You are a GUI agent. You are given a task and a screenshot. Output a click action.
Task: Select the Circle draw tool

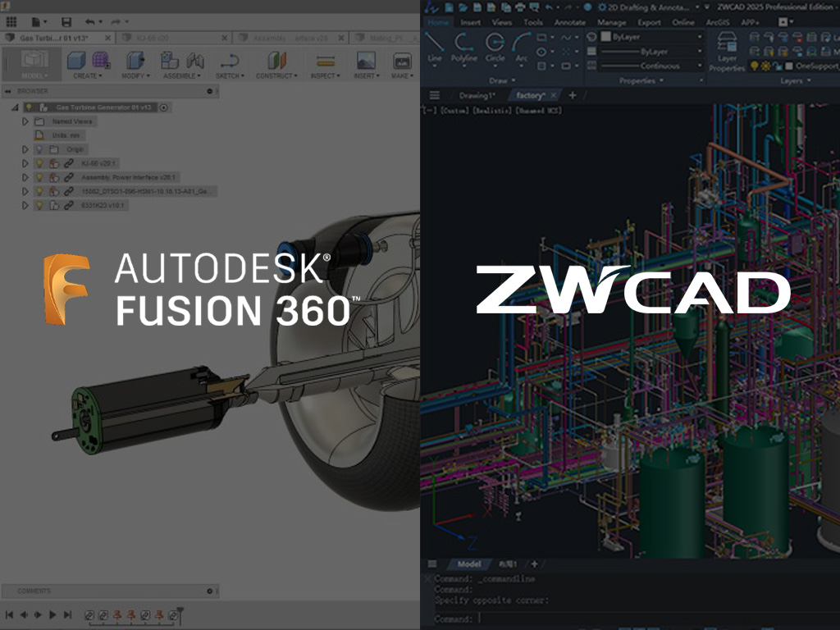495,45
